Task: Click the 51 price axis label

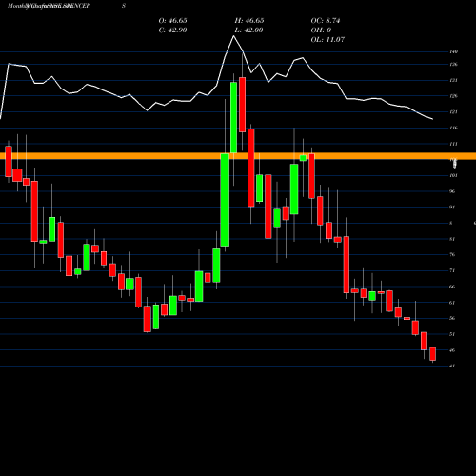Action: click(452, 334)
